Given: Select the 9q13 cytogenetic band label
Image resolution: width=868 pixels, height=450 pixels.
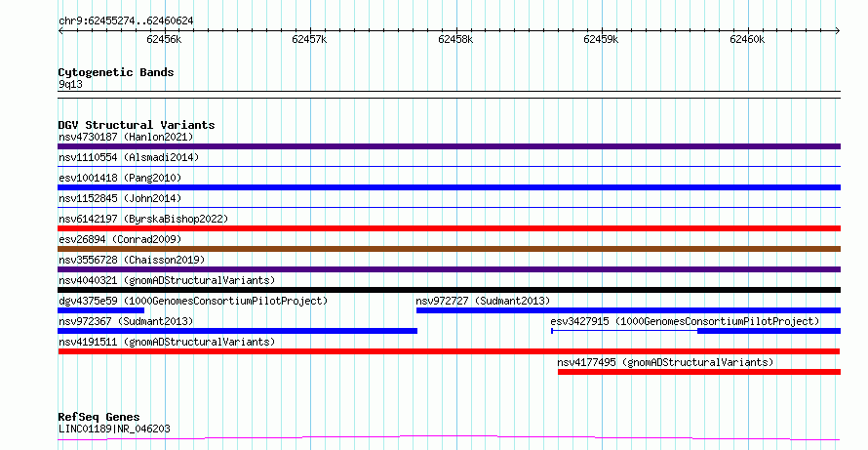Looking at the screenshot, I should coord(70,85).
